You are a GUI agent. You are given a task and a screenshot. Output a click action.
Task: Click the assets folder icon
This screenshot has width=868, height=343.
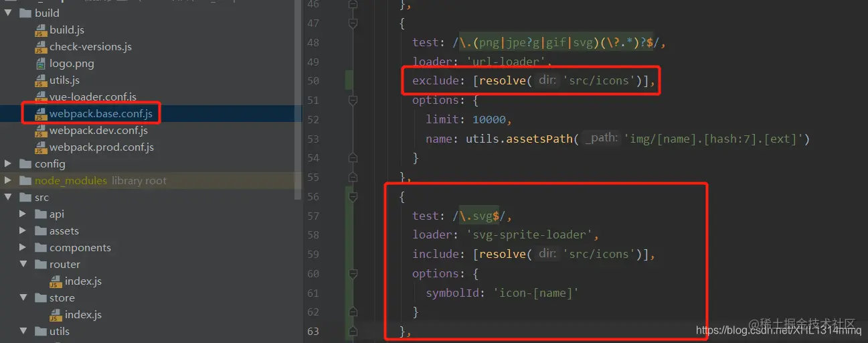pyautogui.click(x=39, y=231)
